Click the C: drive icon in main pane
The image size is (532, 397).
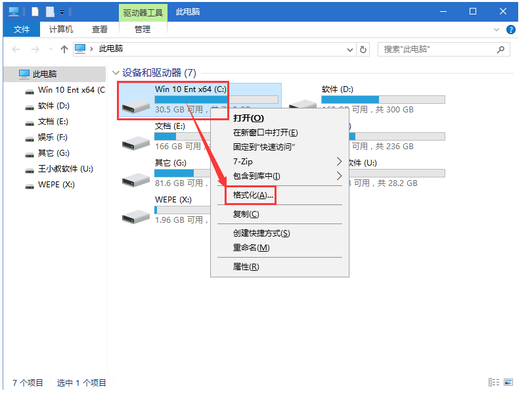[136, 106]
